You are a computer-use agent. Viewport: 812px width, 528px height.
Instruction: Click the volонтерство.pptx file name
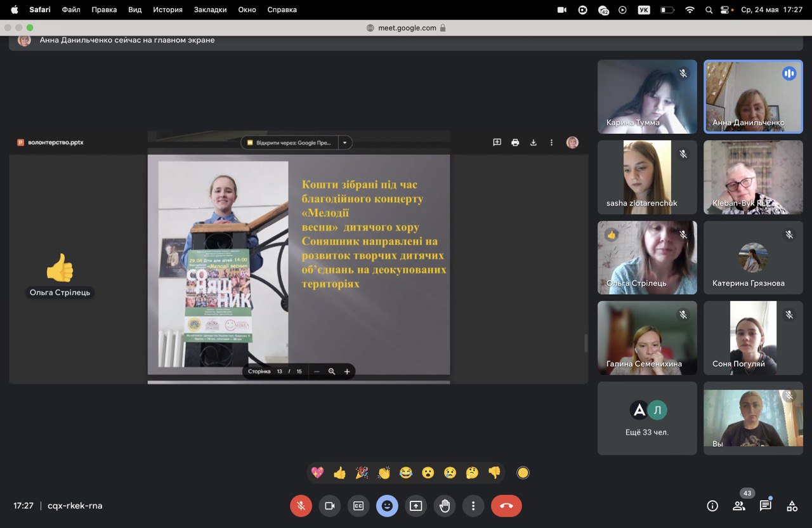tap(56, 143)
